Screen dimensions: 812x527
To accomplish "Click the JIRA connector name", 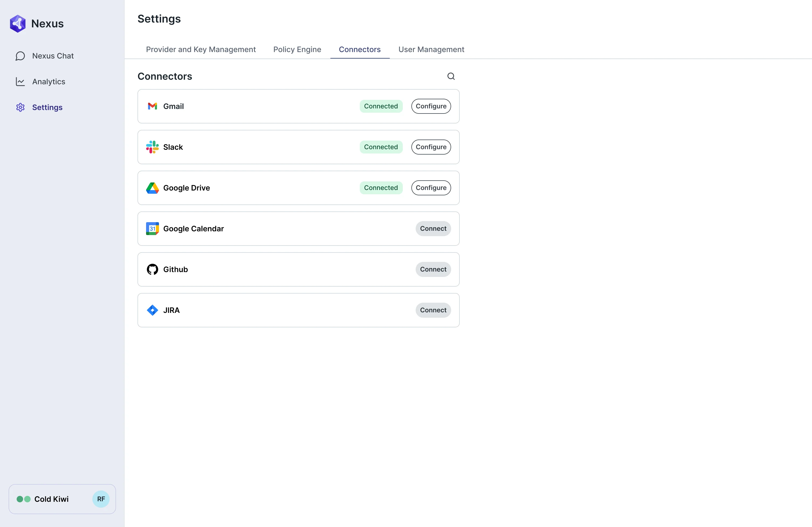I will tap(171, 310).
